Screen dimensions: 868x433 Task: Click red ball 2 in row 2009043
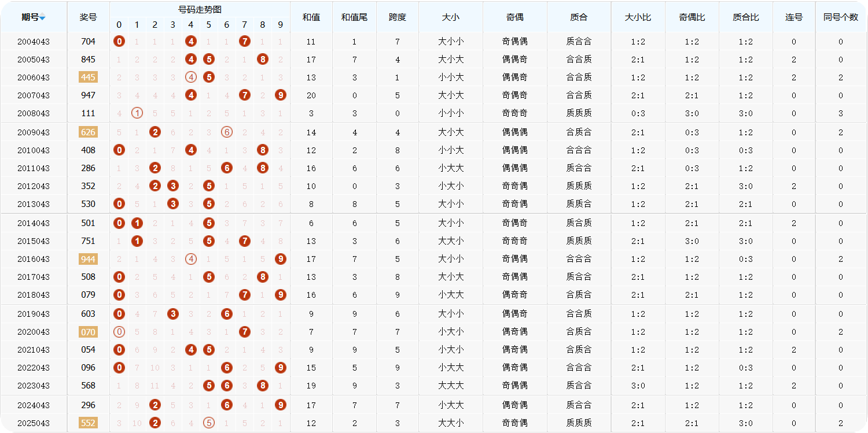(155, 132)
